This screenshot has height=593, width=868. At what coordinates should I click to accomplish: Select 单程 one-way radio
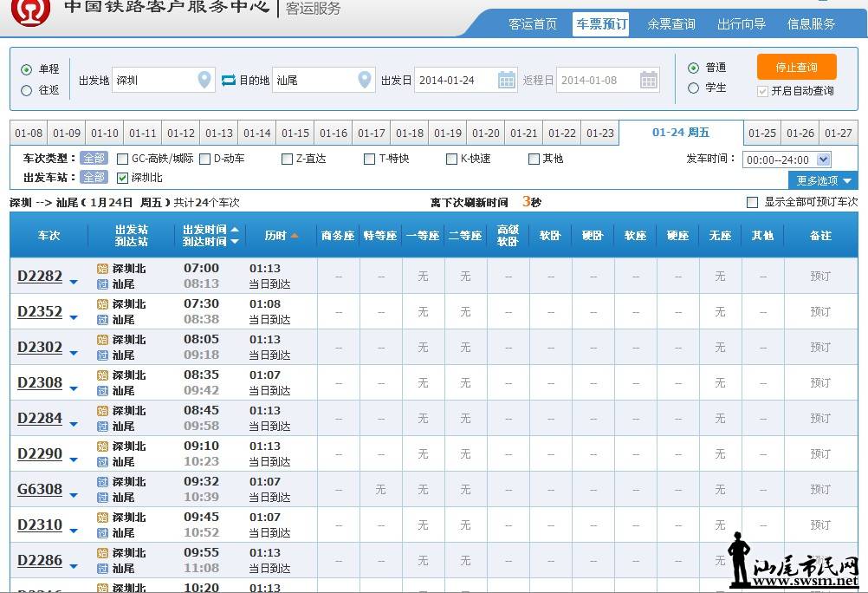coord(26,70)
